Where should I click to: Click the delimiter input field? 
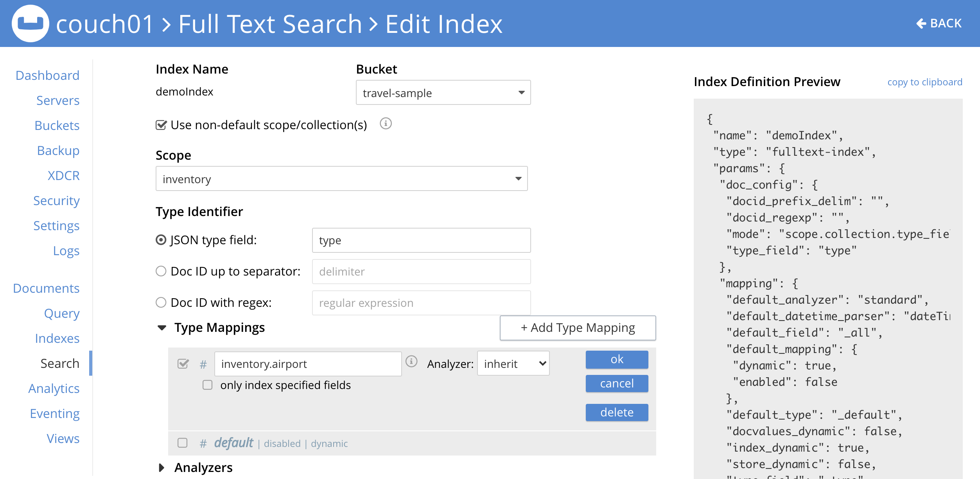point(421,272)
